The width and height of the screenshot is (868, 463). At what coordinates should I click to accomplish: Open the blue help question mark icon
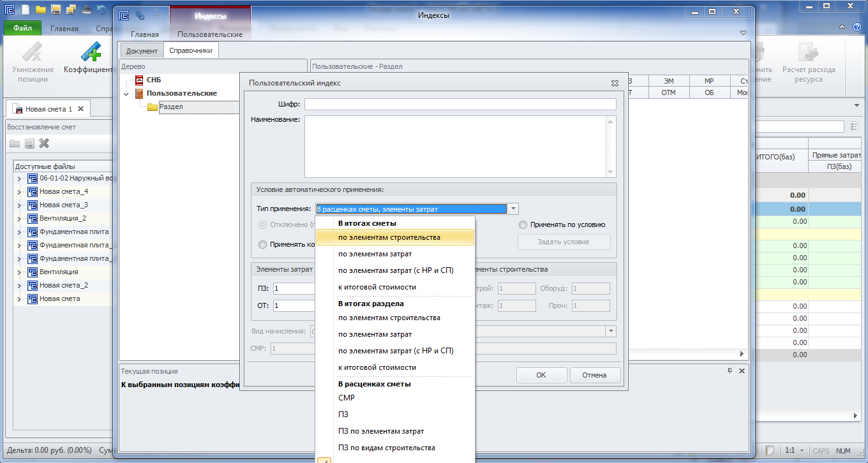[858, 27]
